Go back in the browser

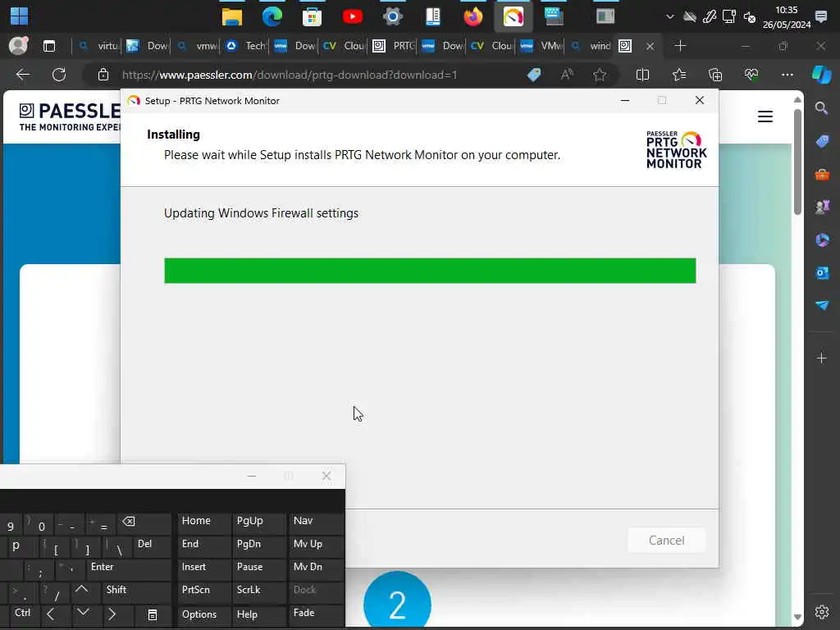tap(22, 75)
